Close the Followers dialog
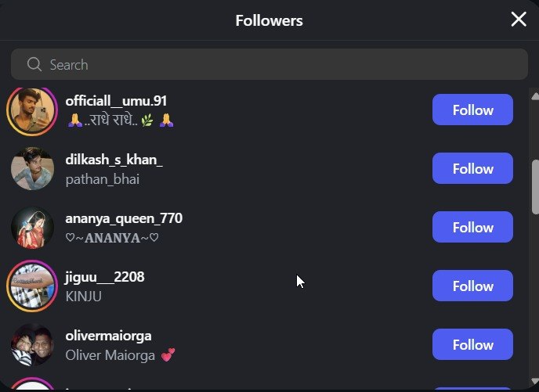Screen dimensions: 539x392 click(x=519, y=20)
